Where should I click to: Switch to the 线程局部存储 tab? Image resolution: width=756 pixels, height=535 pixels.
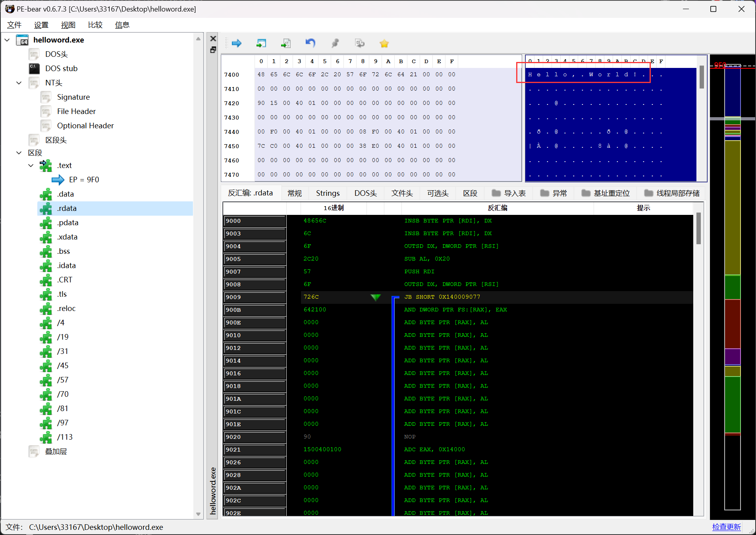(x=672, y=193)
